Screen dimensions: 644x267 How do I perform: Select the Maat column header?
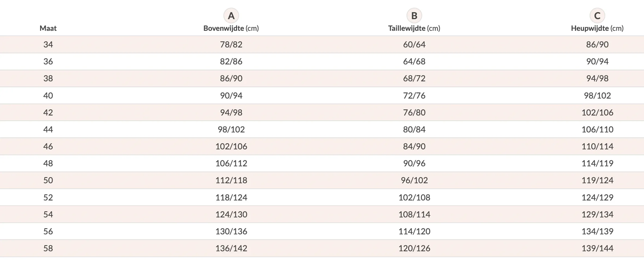click(x=48, y=28)
